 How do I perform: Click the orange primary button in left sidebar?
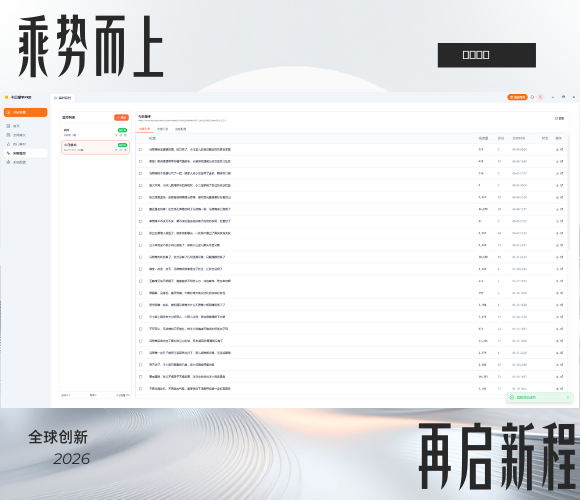pyautogui.click(x=26, y=112)
